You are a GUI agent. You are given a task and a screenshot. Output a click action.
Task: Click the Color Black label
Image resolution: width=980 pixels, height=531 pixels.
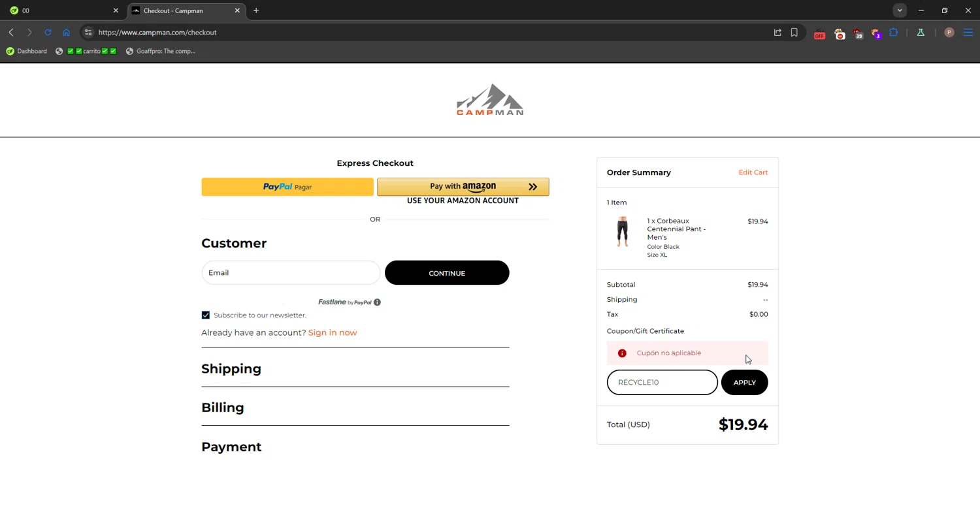tap(663, 247)
